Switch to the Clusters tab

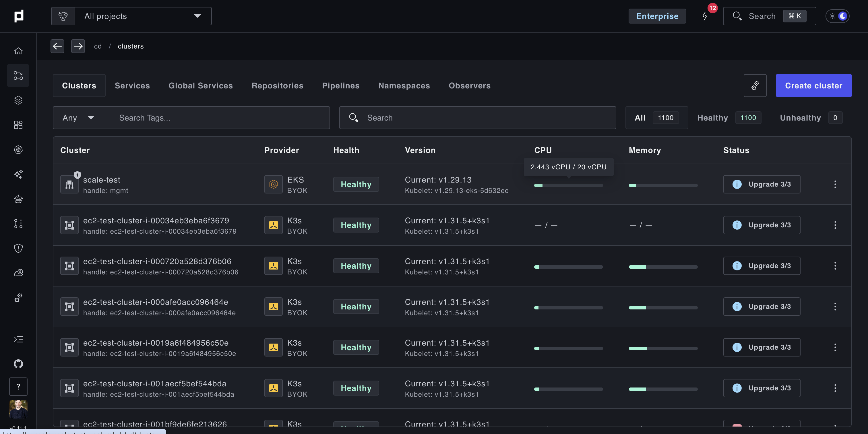[79, 86]
